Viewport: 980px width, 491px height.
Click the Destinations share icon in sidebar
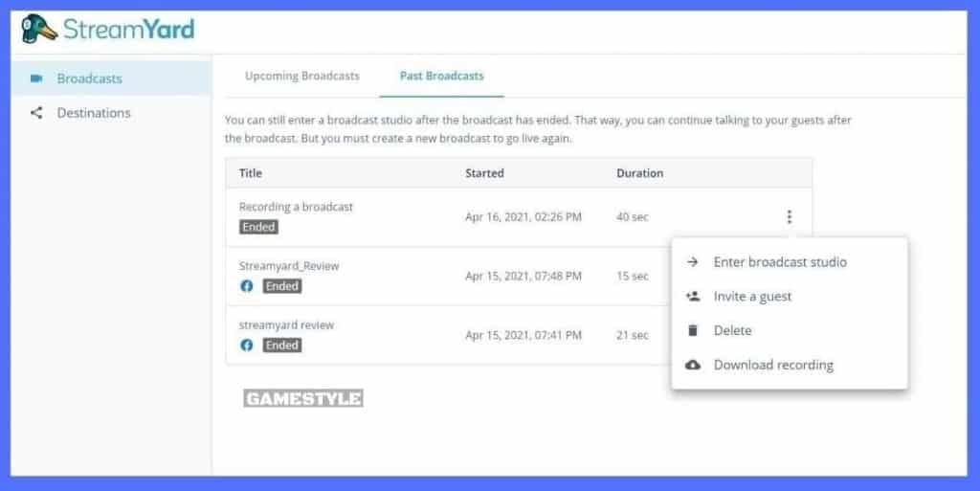tap(36, 113)
